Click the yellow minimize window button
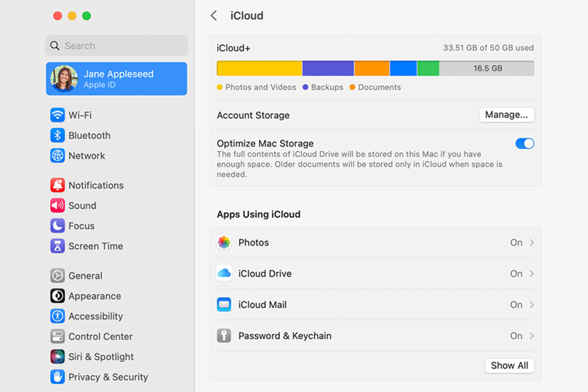 pos(72,16)
